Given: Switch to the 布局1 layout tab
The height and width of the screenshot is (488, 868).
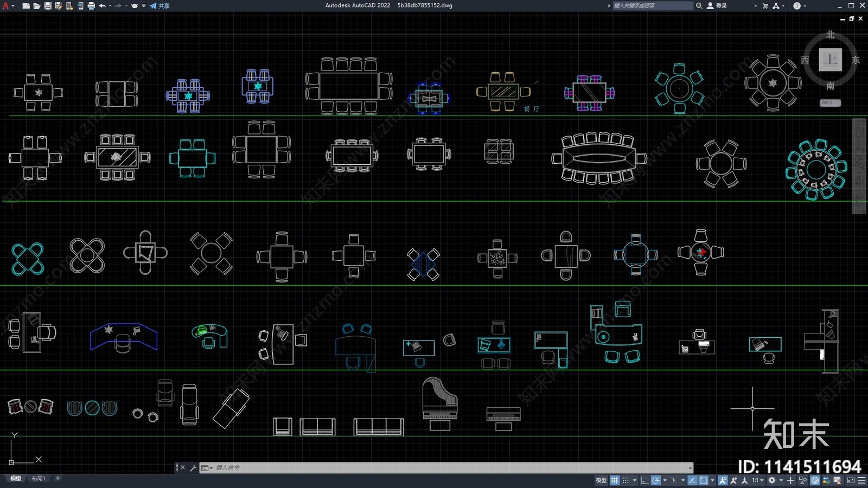Looking at the screenshot, I should pyautogui.click(x=38, y=478).
